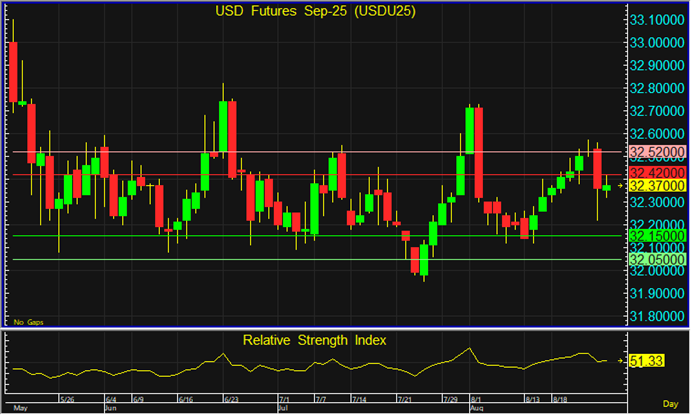691x415 pixels.
Task: Click the 8/18 date on time axis
Action: [561, 401]
